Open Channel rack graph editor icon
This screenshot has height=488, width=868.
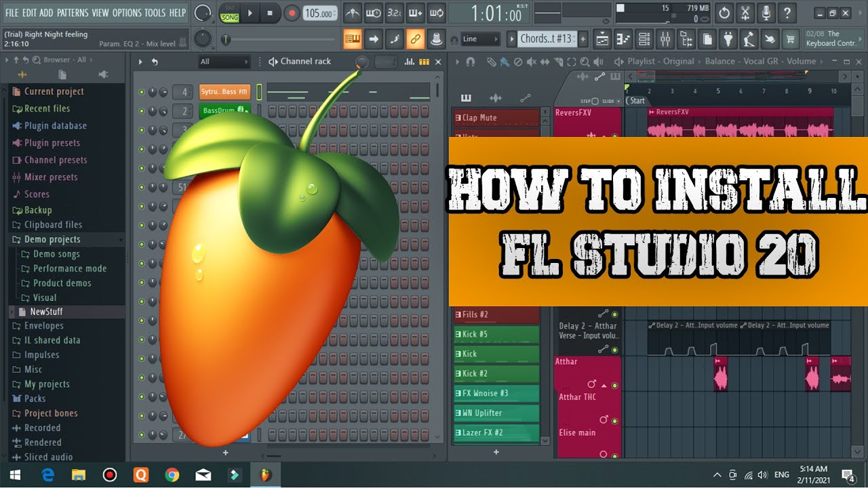[409, 62]
